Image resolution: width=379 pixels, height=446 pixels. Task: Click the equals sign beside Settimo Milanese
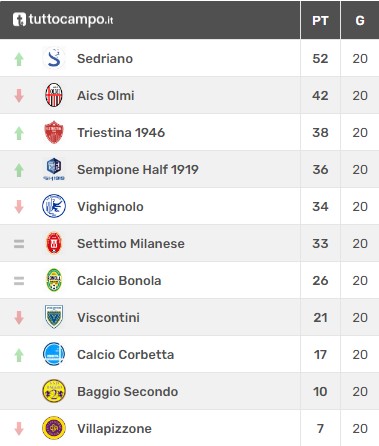(x=19, y=244)
